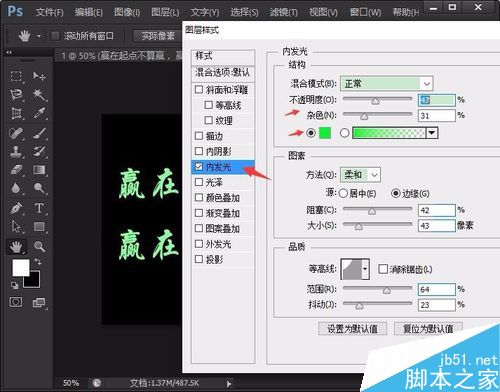Image resolution: width=500 pixels, height=392 pixels.
Task: Toggle Quick Mask mode icon
Action: coord(16,302)
